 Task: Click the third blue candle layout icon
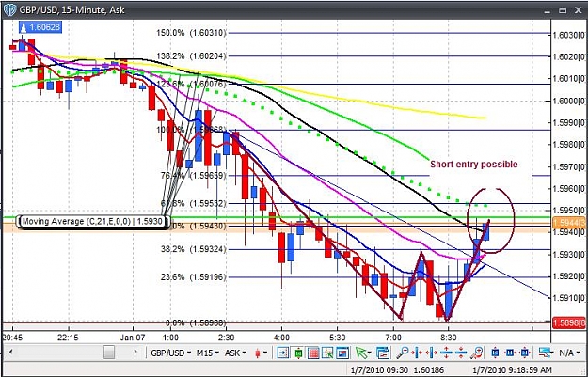pyautogui.click(x=525, y=353)
